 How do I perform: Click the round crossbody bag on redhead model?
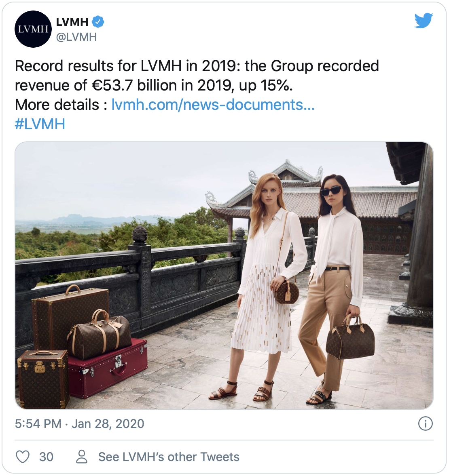286,292
